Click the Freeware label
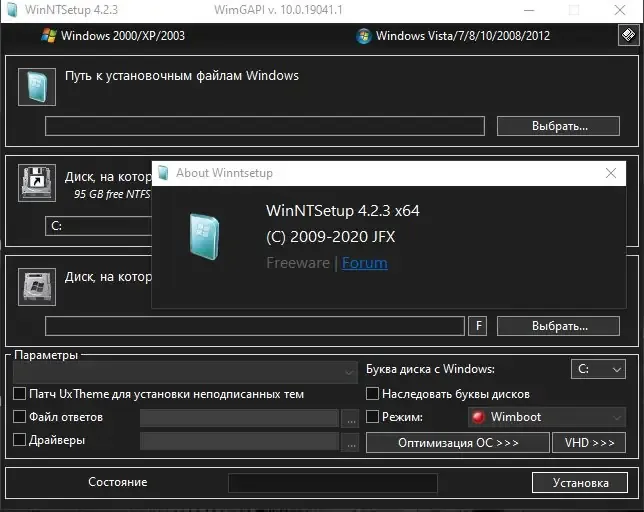This screenshot has width=644, height=512. (x=298, y=263)
